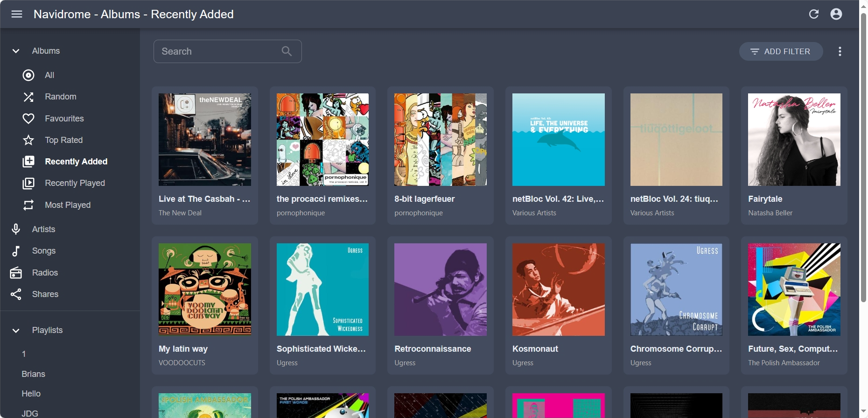This screenshot has width=868, height=418.
Task: Click the Most Played repeat icon
Action: (28, 205)
